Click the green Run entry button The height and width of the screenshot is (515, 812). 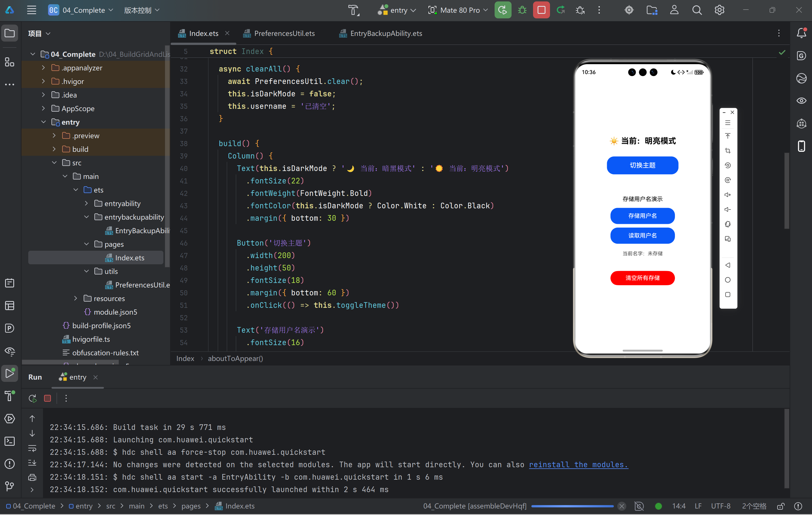(503, 10)
